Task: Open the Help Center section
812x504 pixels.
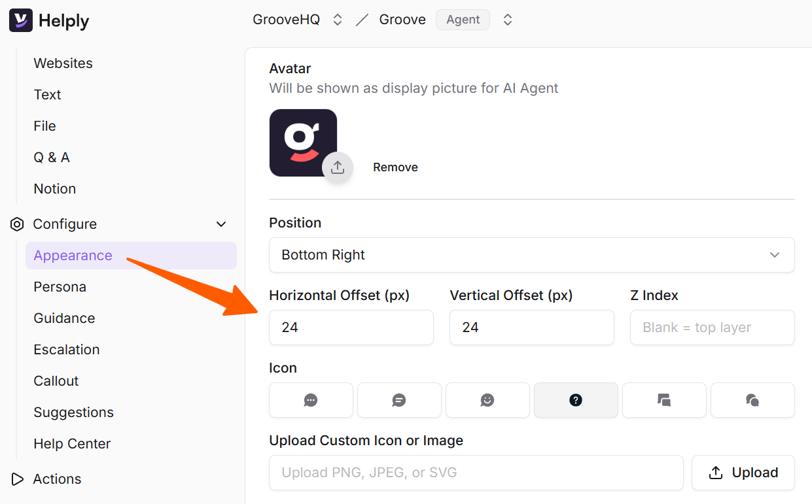Action: pyautogui.click(x=72, y=444)
